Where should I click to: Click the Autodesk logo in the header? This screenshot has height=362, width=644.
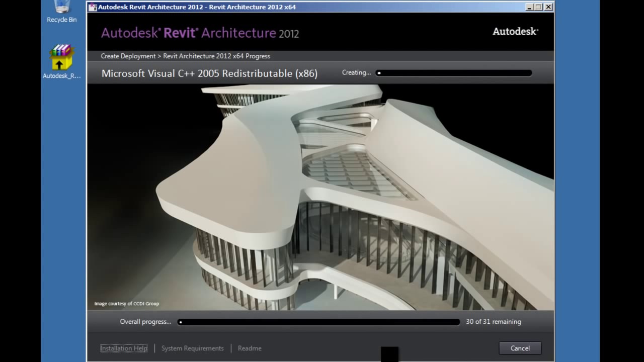515,31
